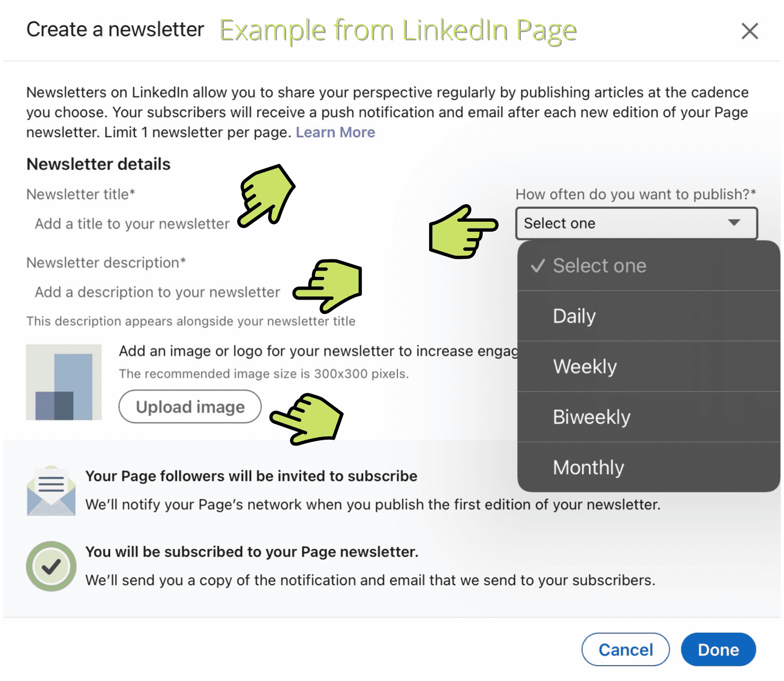Click the blue Done button
Viewport: 784px width, 681px height.
(x=718, y=650)
